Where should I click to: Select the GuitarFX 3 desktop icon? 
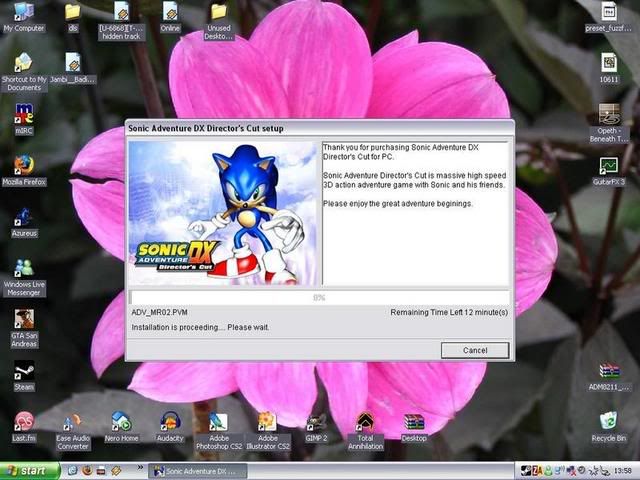tap(608, 166)
